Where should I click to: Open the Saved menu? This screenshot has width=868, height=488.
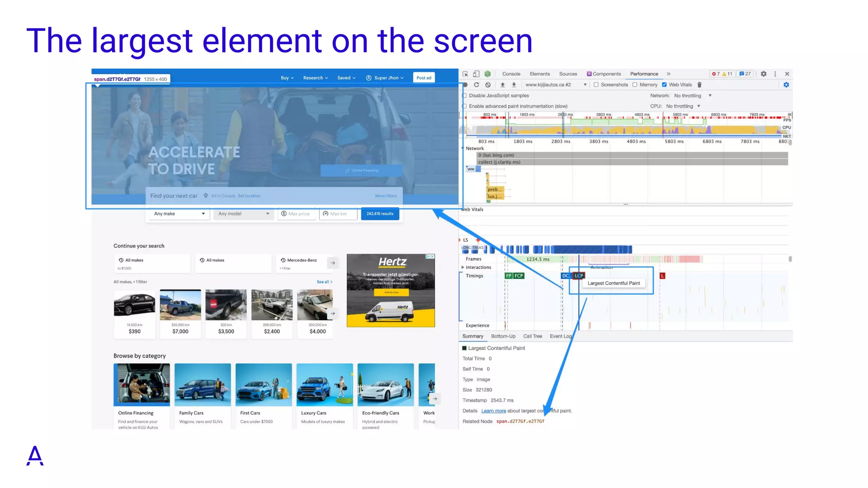pos(347,78)
